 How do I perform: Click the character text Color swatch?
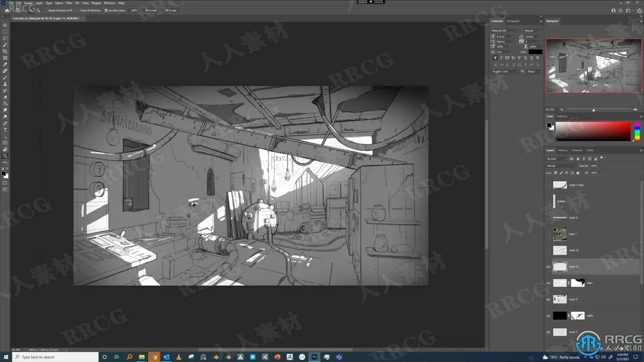535,52
